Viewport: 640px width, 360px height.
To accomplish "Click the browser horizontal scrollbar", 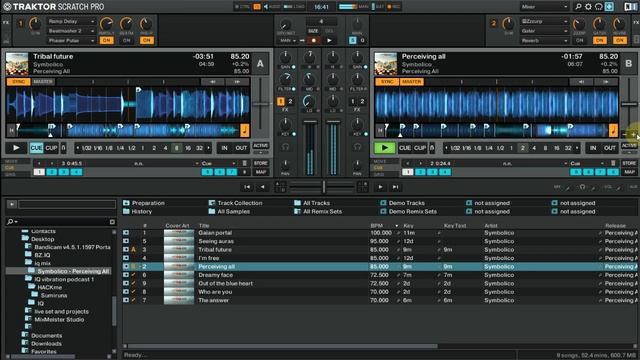I will [282, 346].
